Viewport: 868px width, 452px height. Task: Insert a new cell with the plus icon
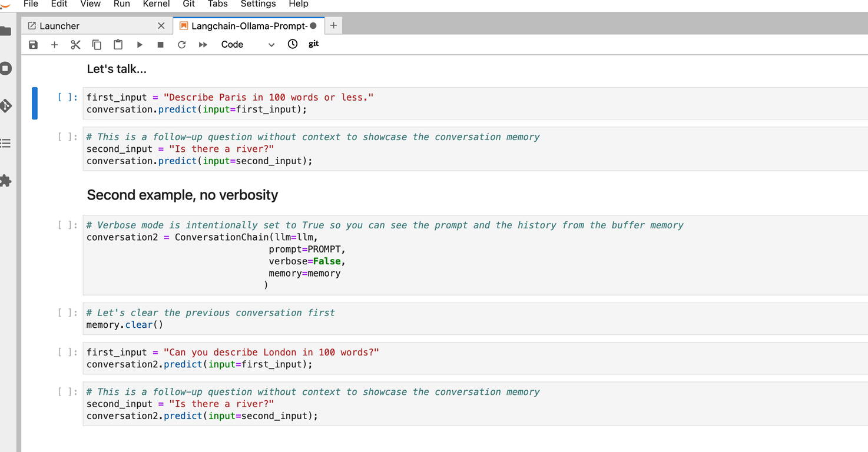pyautogui.click(x=54, y=45)
